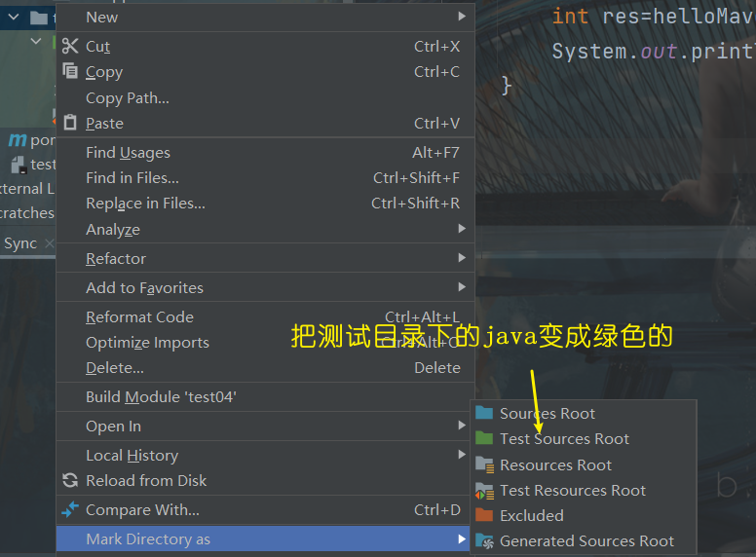Screen dimensions: 756x557
Task: Click the orange Excluded folder icon
Action: click(484, 515)
